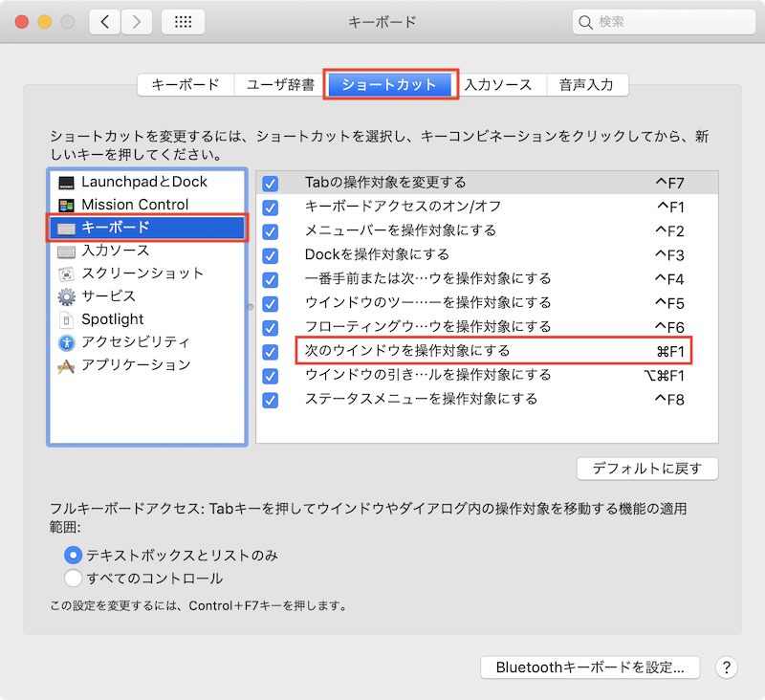This screenshot has width=765, height=700.
Task: Click the 入力ソース icon in the sidebar
Action: point(66,252)
